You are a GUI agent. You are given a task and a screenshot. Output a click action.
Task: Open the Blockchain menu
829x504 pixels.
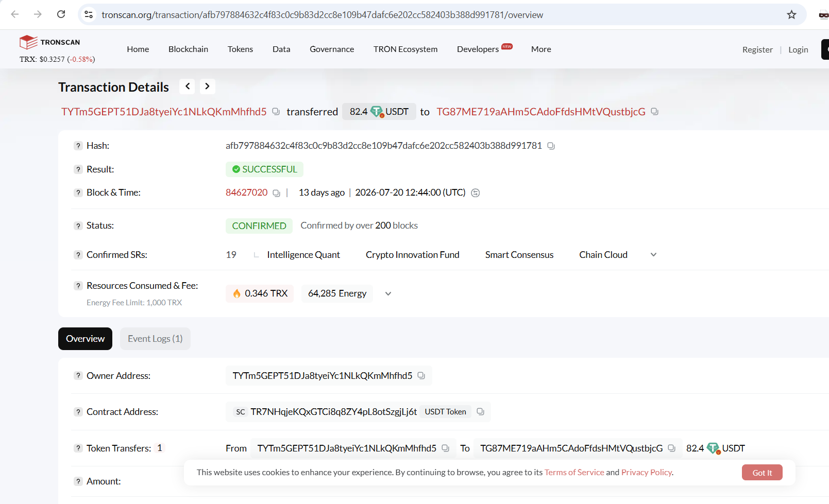[188, 49]
